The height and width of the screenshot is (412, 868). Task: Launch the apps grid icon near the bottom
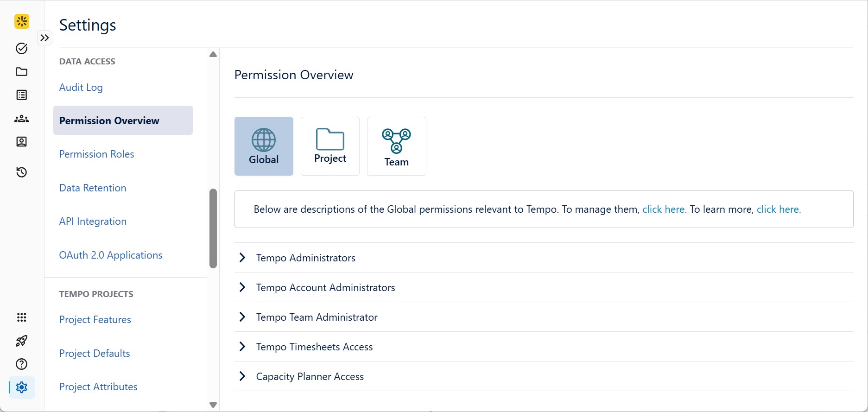click(21, 317)
